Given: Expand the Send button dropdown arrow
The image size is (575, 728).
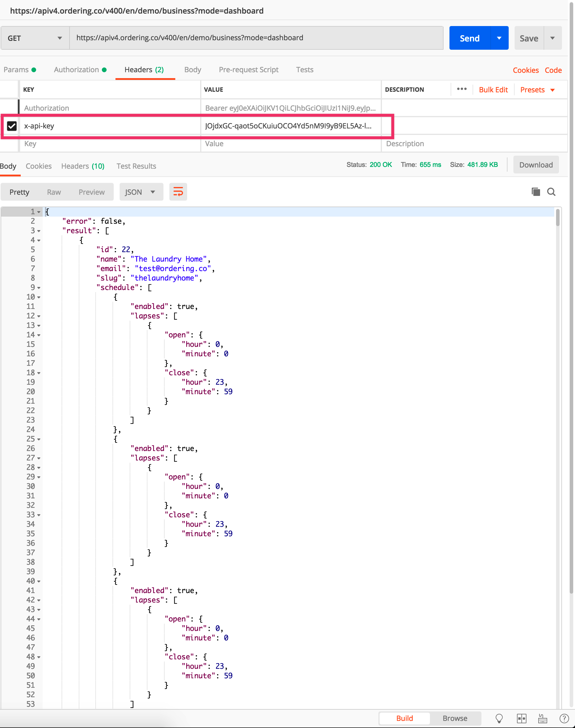Looking at the screenshot, I should pos(499,38).
